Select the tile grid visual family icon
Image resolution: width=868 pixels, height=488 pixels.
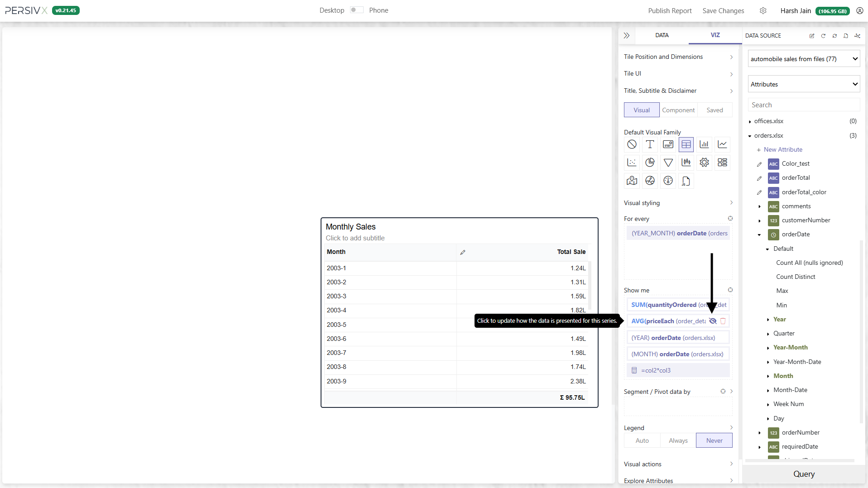tap(722, 163)
